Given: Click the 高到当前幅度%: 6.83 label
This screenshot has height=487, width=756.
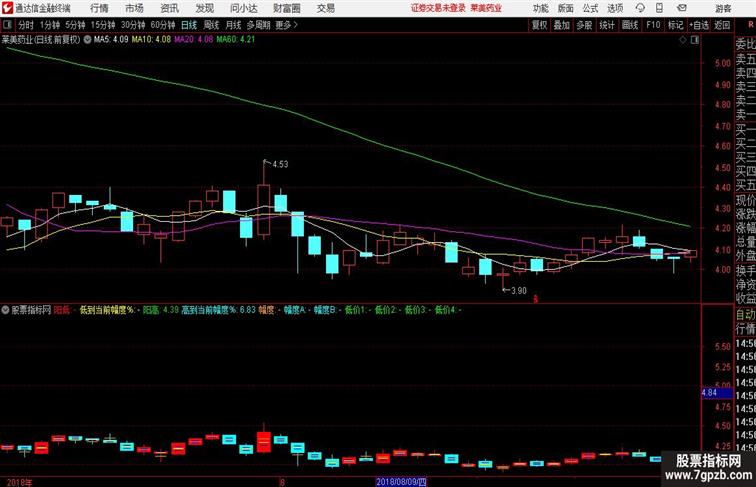Looking at the screenshot, I should 218,310.
